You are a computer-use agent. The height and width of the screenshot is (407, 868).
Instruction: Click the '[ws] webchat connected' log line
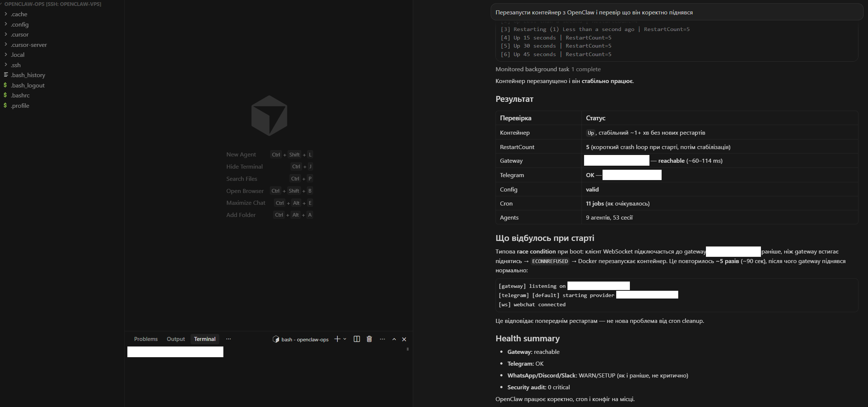pyautogui.click(x=532, y=304)
